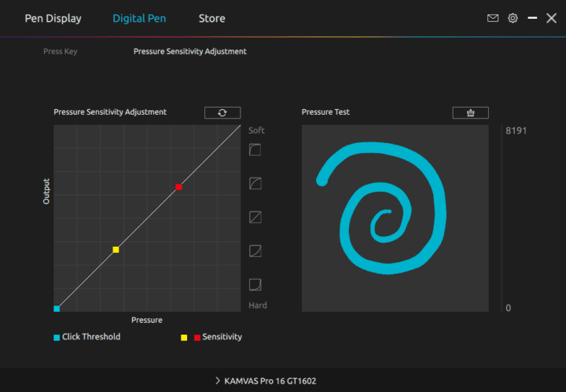The image size is (566, 392).
Task: Go to the Press Key section
Action: [x=60, y=52]
